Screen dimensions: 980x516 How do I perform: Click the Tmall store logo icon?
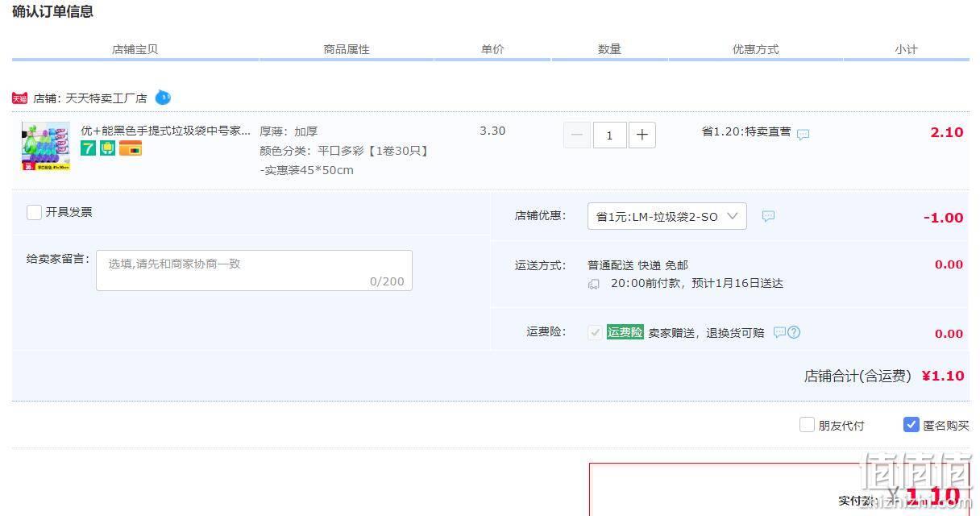click(20, 98)
